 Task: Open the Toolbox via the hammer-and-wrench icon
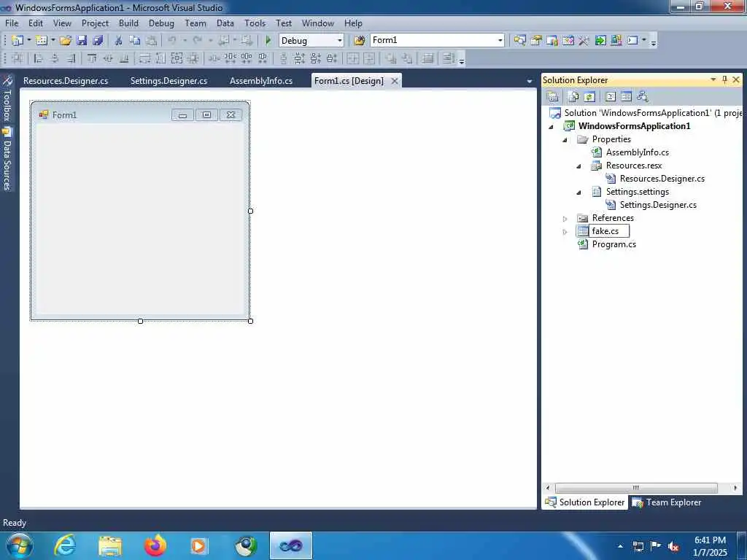pos(584,41)
